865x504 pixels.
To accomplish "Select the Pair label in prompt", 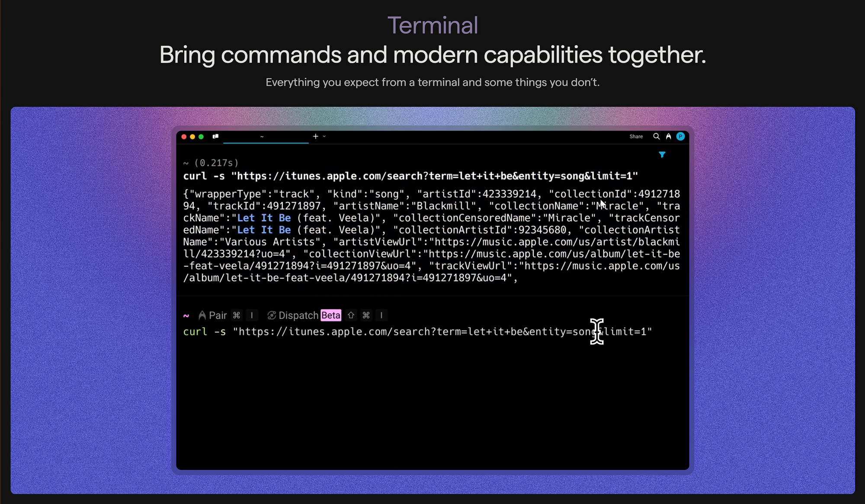I will click(218, 316).
